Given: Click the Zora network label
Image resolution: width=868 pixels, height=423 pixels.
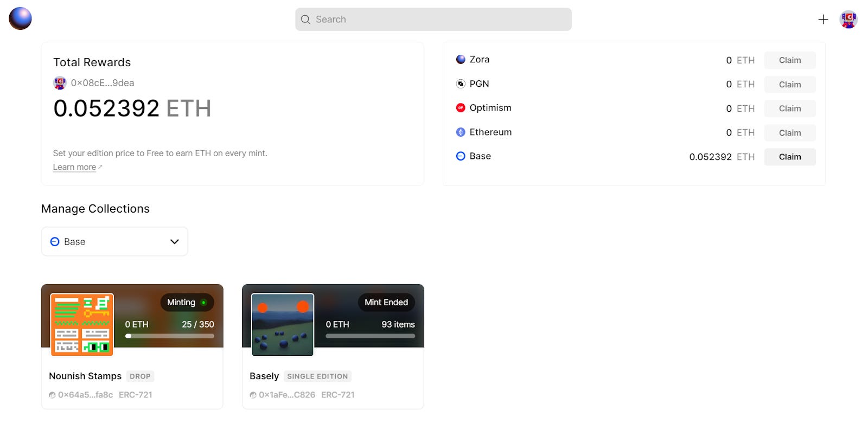Looking at the screenshot, I should [x=480, y=60].
